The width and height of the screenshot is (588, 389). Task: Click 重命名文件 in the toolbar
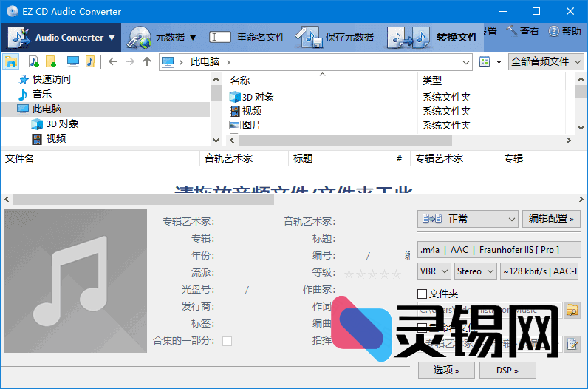261,37
